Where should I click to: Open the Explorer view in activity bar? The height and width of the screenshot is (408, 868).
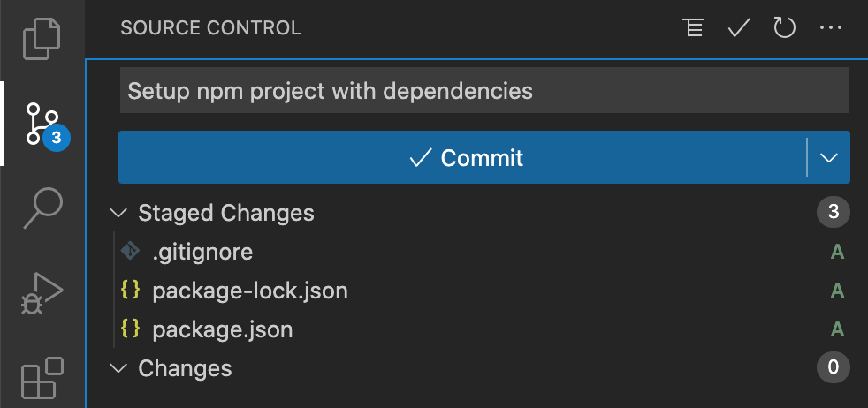pos(42,39)
